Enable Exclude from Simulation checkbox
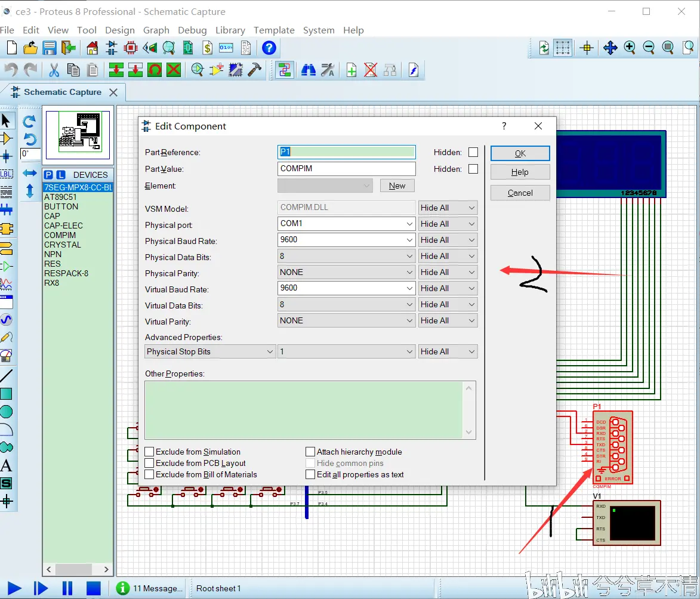 150,452
